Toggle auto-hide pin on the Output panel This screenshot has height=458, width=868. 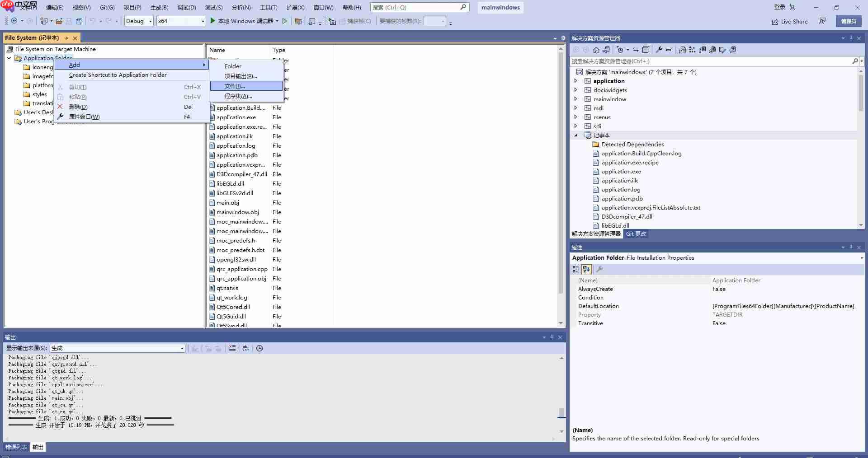[x=552, y=337]
